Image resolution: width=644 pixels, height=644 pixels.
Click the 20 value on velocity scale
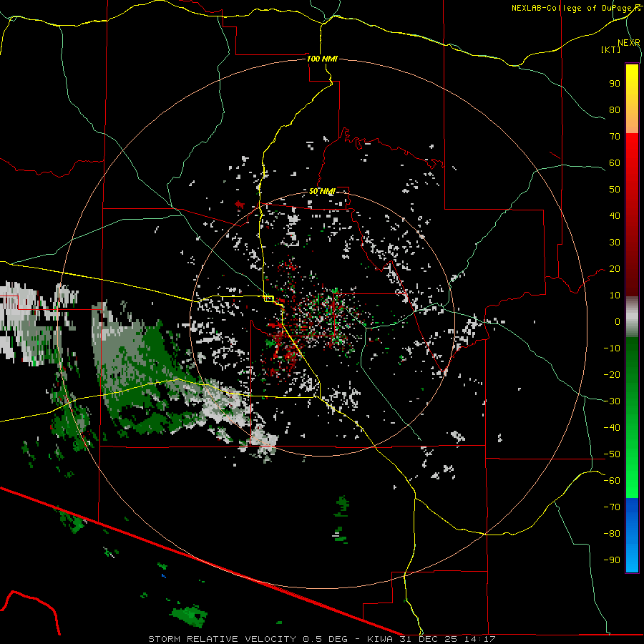click(615, 268)
